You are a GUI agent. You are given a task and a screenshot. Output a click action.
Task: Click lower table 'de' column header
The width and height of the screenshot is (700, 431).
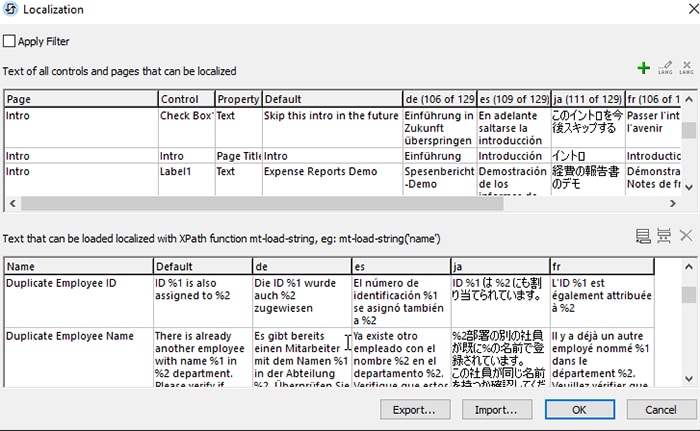click(302, 267)
